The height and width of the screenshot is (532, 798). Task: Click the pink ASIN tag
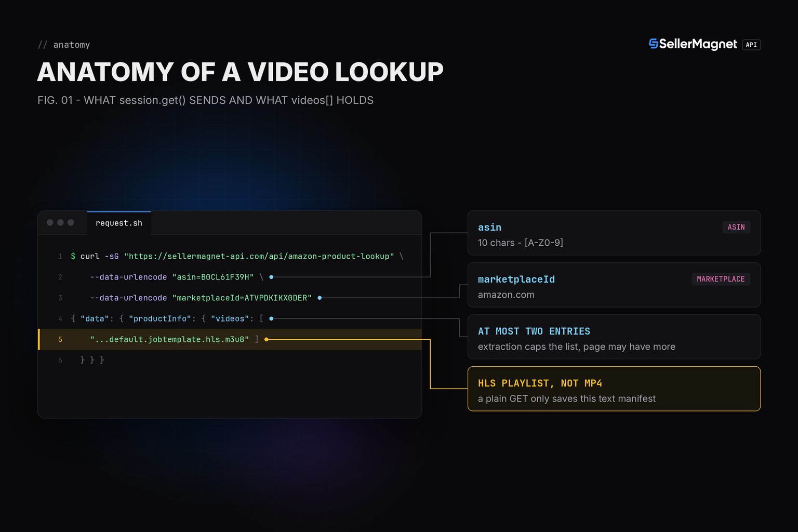coord(736,227)
